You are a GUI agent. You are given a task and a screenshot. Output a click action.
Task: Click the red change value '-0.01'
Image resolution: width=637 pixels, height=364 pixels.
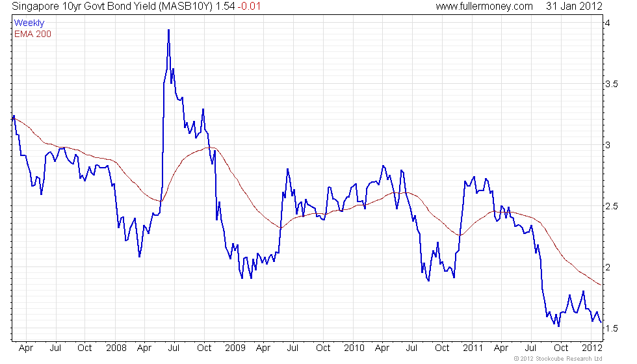(x=248, y=6)
